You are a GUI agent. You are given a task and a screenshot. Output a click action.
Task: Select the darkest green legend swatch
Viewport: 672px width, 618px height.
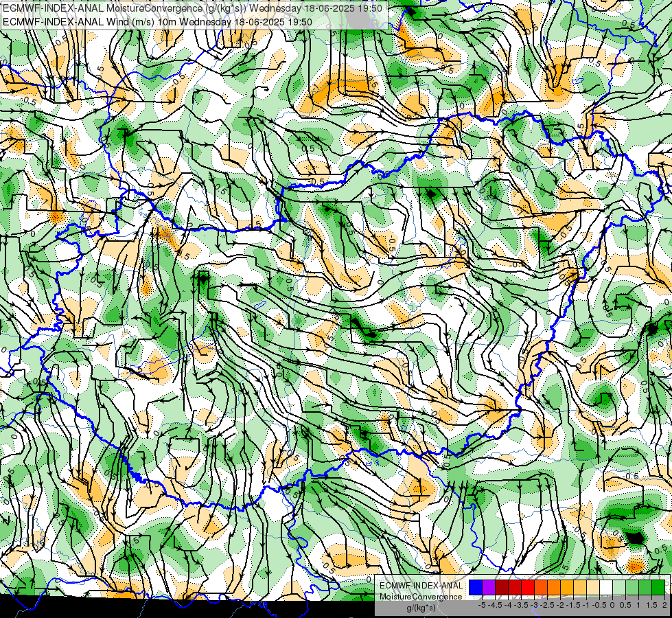click(x=658, y=588)
